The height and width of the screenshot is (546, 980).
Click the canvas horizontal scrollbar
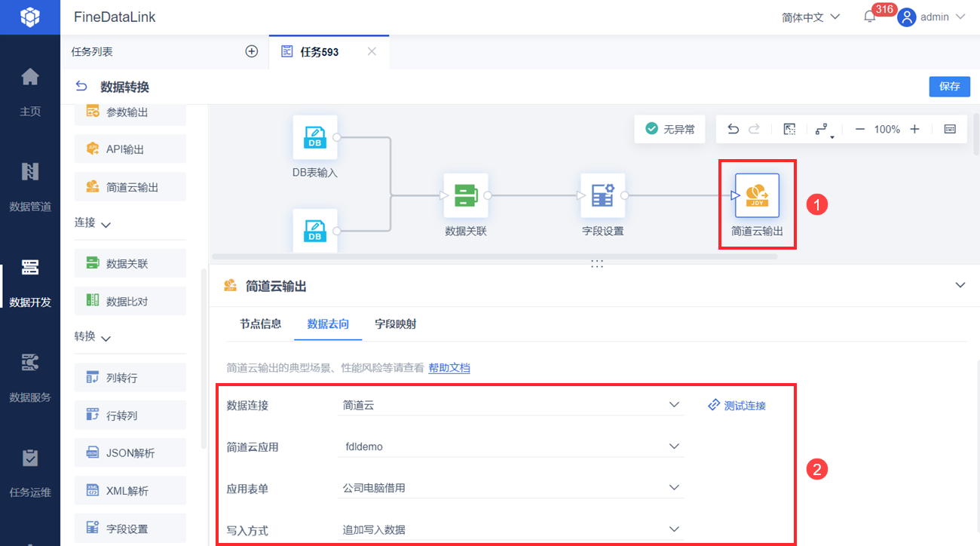pyautogui.click(x=495, y=256)
